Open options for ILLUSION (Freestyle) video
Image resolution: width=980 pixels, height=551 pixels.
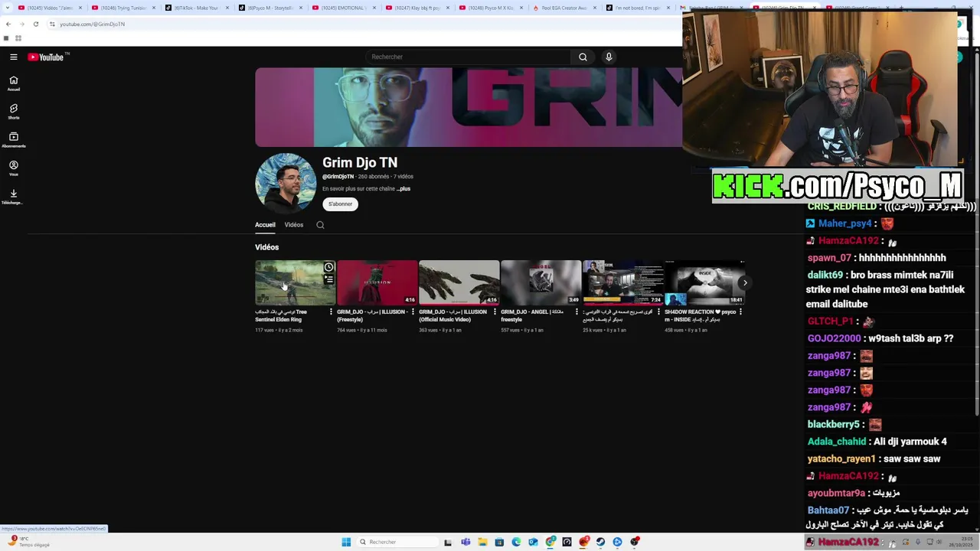(413, 311)
